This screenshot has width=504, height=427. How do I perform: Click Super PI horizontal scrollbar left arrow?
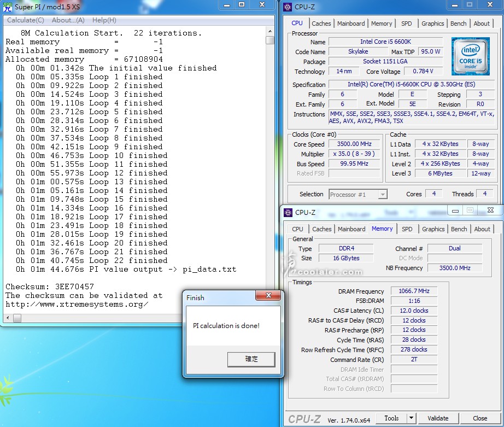coord(8,318)
